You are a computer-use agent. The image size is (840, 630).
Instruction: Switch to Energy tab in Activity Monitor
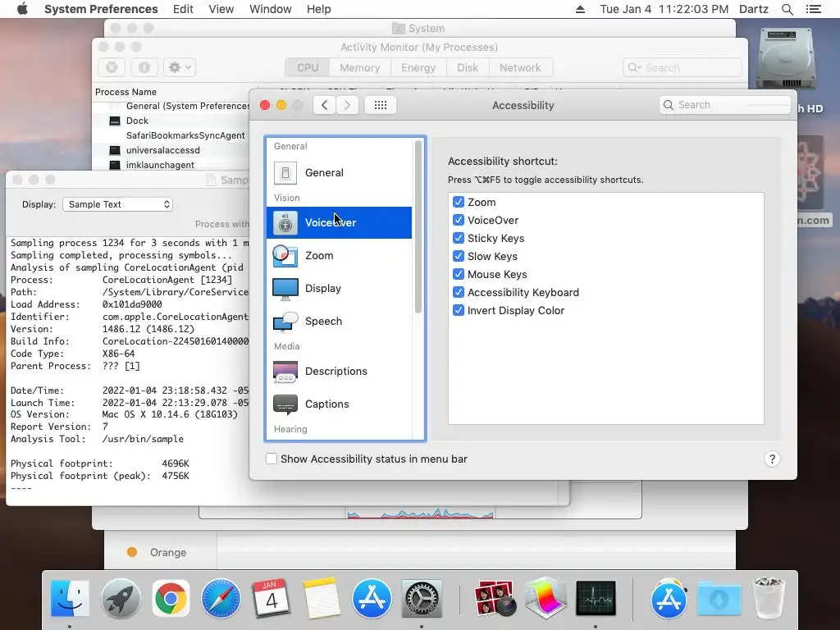pyautogui.click(x=418, y=67)
